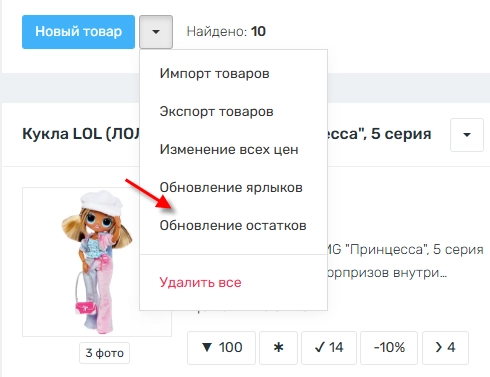The width and height of the screenshot is (490, 377).
Task: Select "Обновление ярлыков" menu entry
Action: [231, 187]
